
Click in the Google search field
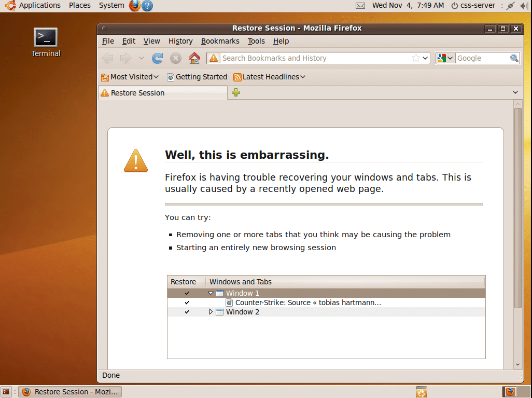pos(482,58)
